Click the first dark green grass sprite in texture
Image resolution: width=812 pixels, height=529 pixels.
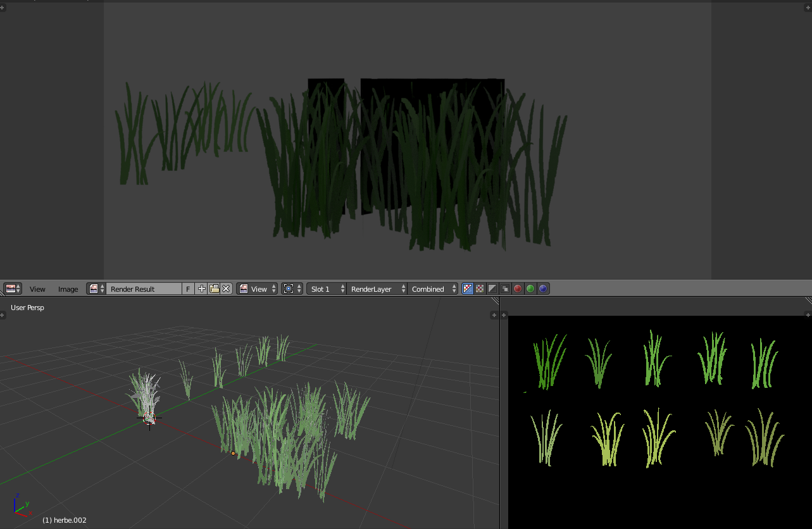(x=549, y=361)
